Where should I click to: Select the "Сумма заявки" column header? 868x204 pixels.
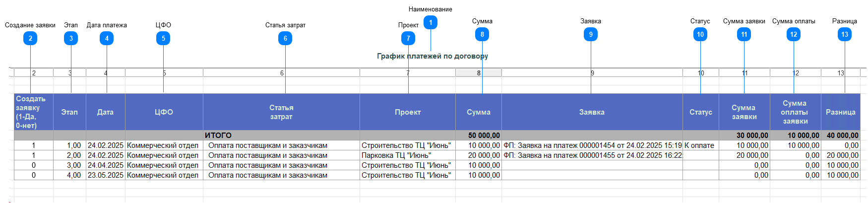744,112
